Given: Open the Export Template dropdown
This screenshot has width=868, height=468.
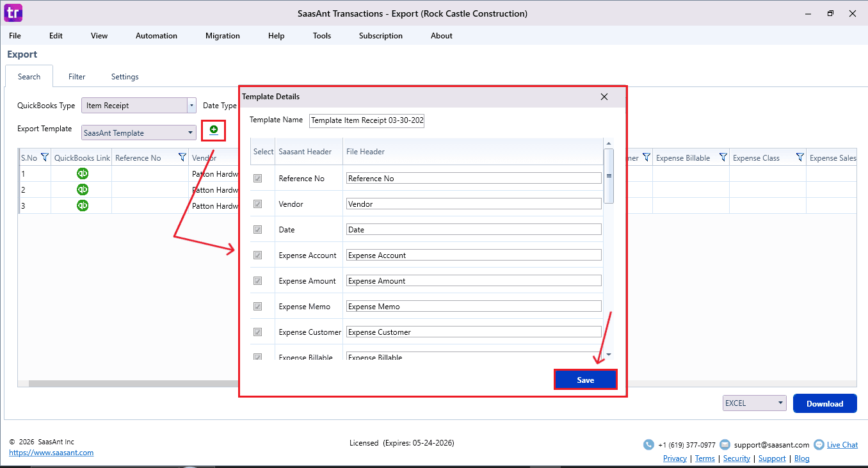Looking at the screenshot, I should coord(139,133).
